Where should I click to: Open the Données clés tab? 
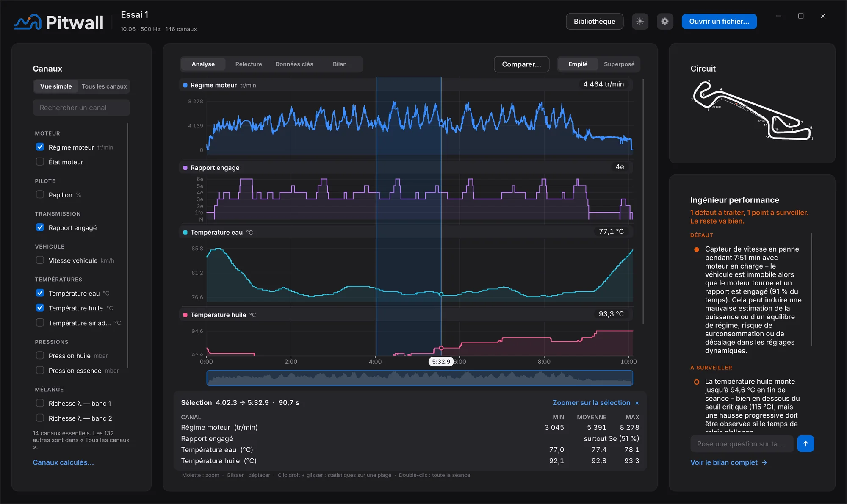294,64
